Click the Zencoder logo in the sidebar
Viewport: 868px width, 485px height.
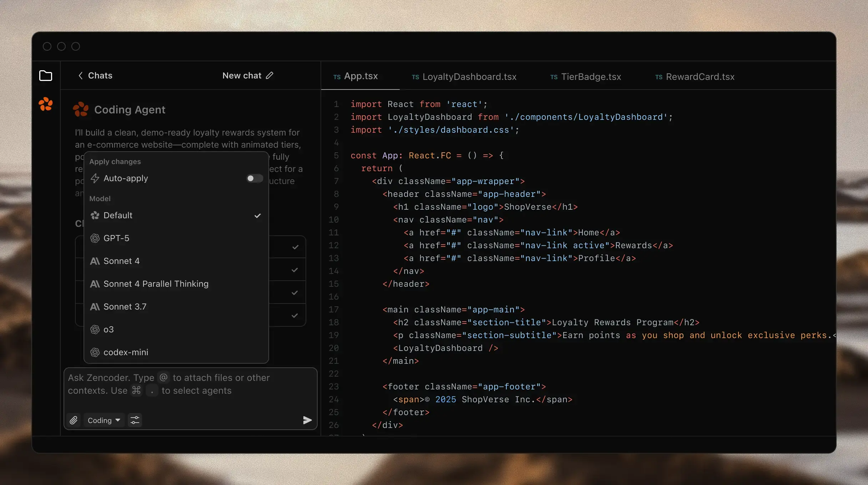click(x=46, y=104)
